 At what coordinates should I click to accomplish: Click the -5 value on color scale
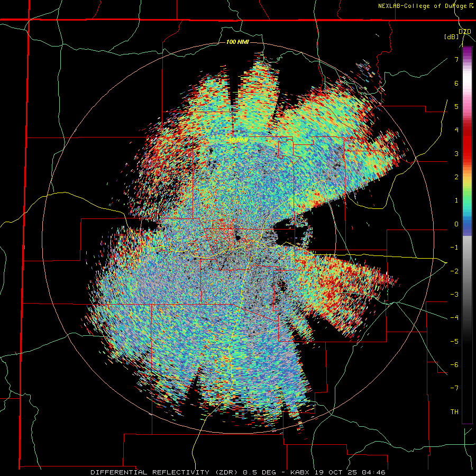tap(454, 341)
